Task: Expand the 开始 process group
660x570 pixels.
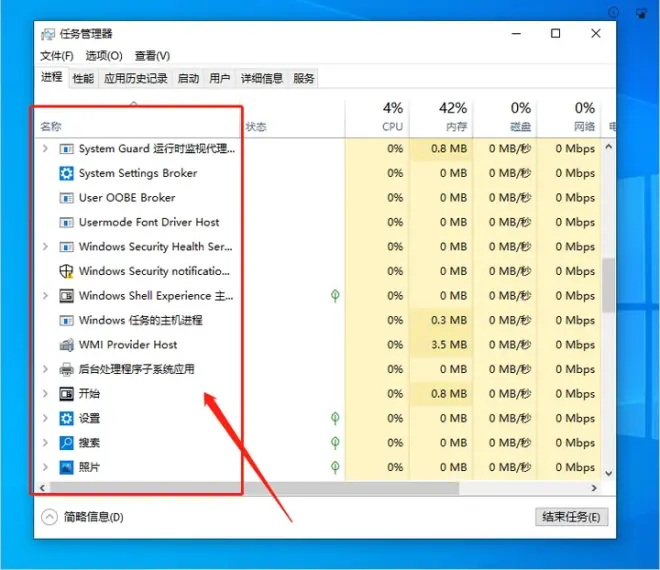Action: [x=45, y=394]
